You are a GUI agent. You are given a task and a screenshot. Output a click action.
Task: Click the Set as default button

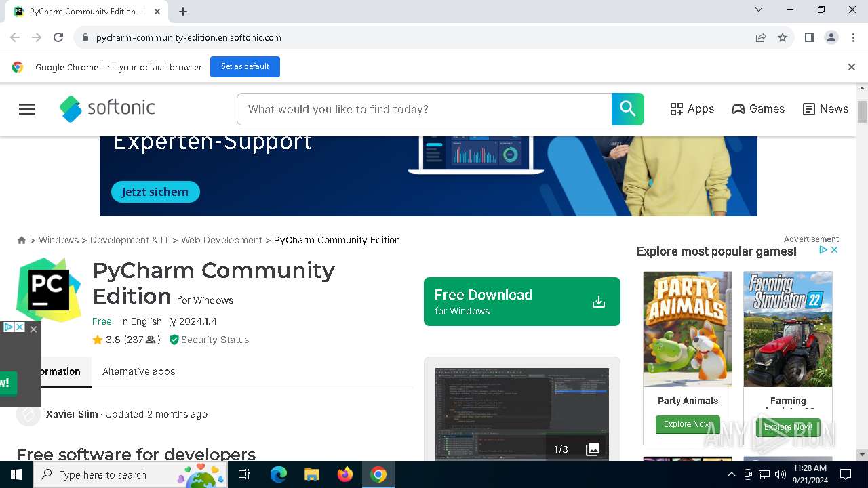click(x=245, y=66)
